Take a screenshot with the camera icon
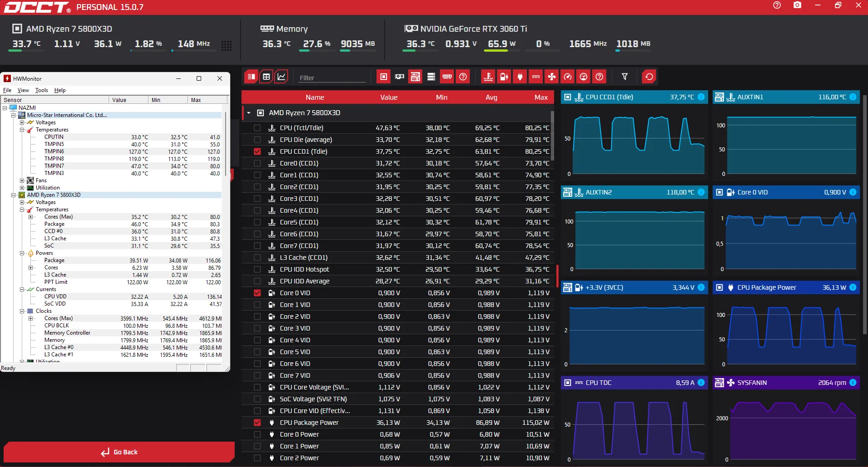The height and width of the screenshot is (467, 868). click(797, 5)
